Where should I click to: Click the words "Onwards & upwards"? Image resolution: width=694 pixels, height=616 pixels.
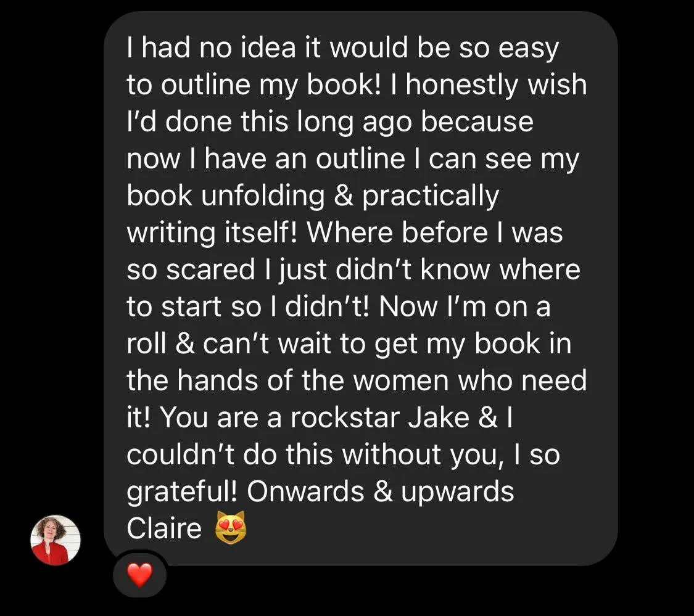pyautogui.click(x=381, y=491)
